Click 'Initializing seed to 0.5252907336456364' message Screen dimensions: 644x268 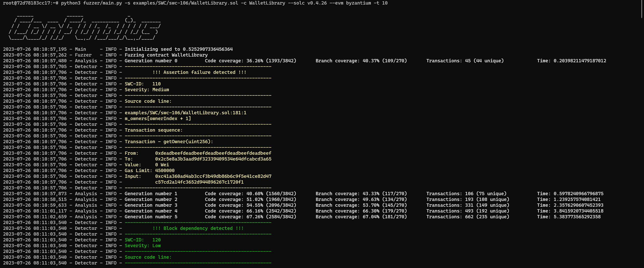(179, 49)
